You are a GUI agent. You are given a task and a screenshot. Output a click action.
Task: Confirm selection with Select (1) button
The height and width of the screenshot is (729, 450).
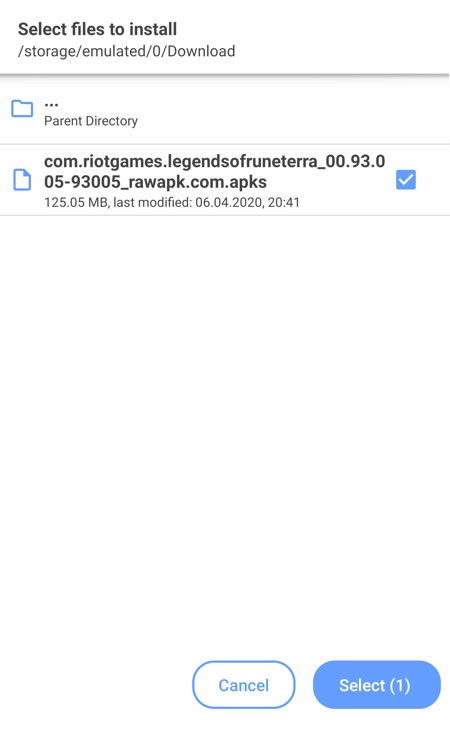click(x=377, y=685)
